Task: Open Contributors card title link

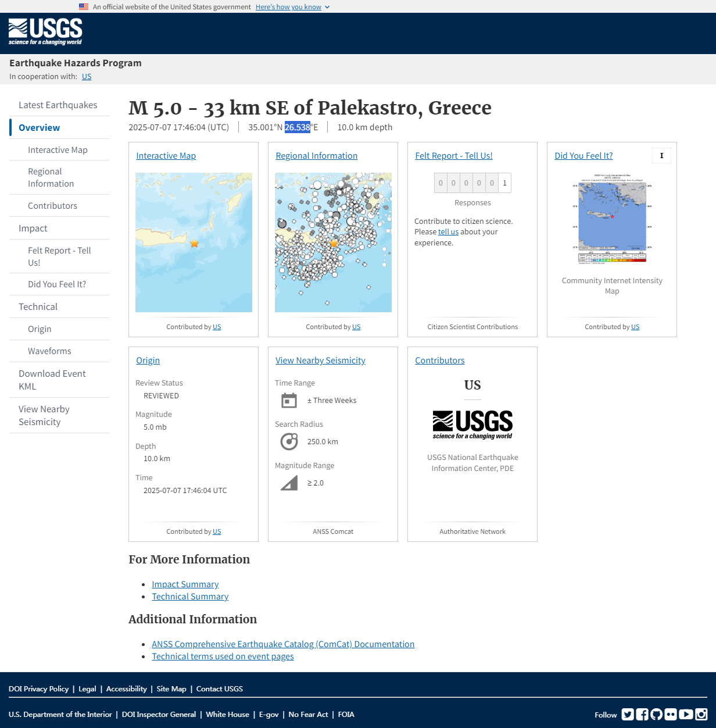Action: 440,361
